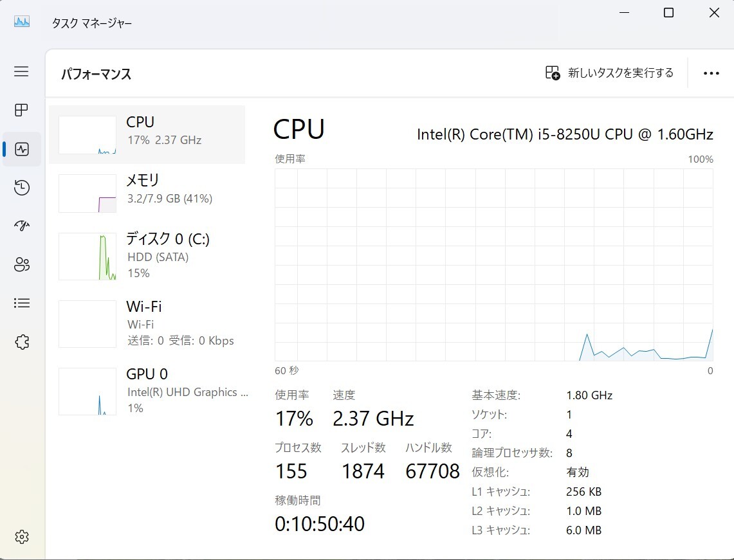Maximize the Task Manager window
Viewport: 734px width, 560px height.
668,13
